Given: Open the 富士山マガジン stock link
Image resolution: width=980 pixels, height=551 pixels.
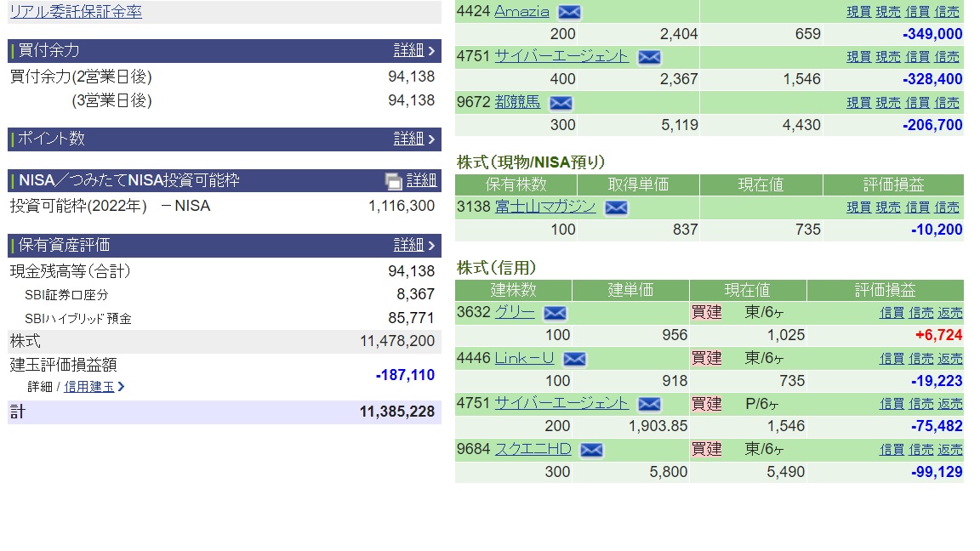Looking at the screenshot, I should click(545, 207).
